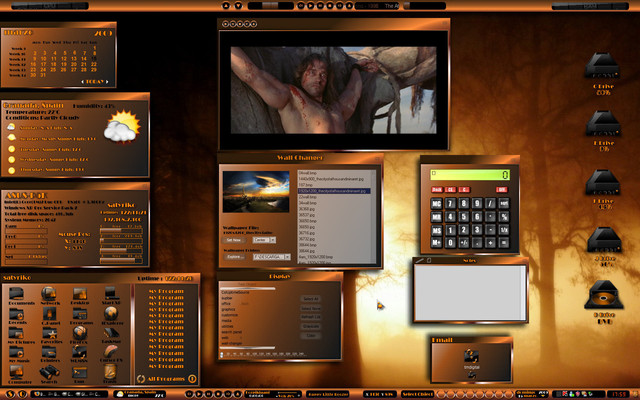Viewport: 640px width, 400px height.
Task: Select first wallpaper entry 04wall.bmp
Action: (x=308, y=173)
